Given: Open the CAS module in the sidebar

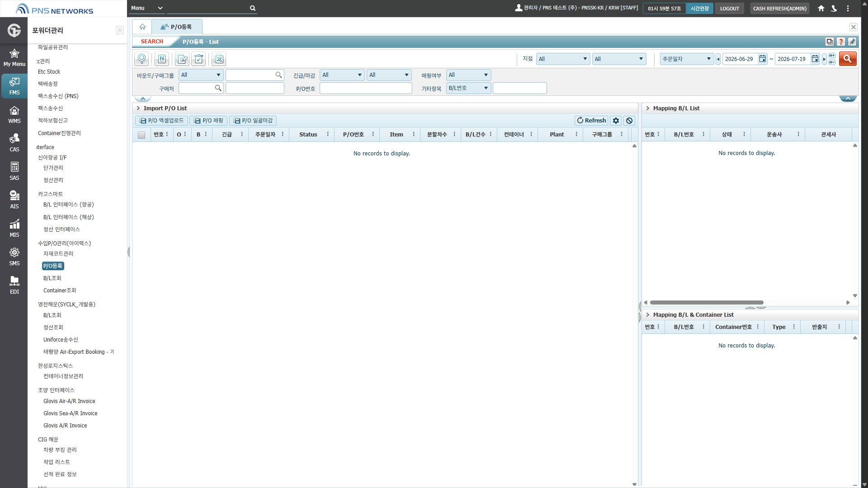Looking at the screenshot, I should pos(14,143).
